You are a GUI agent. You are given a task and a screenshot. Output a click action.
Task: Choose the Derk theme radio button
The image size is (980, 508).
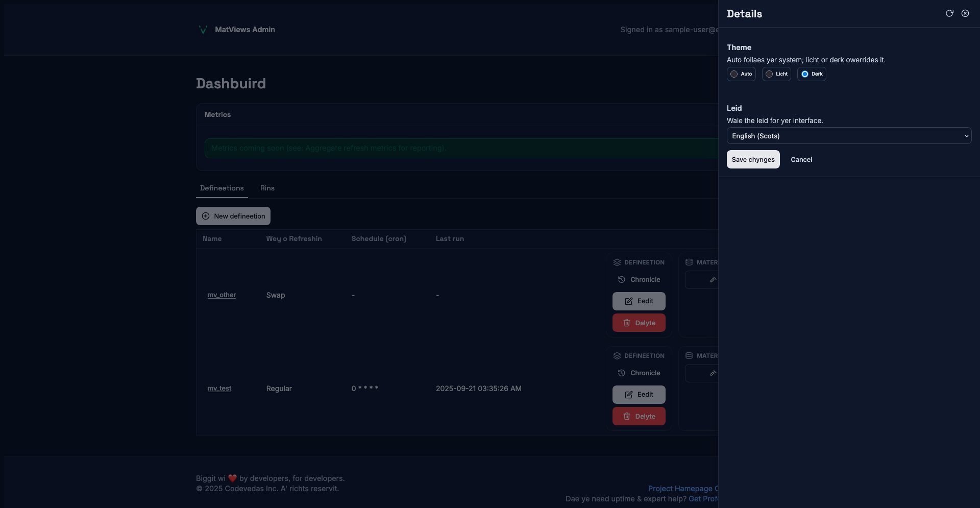pos(805,74)
